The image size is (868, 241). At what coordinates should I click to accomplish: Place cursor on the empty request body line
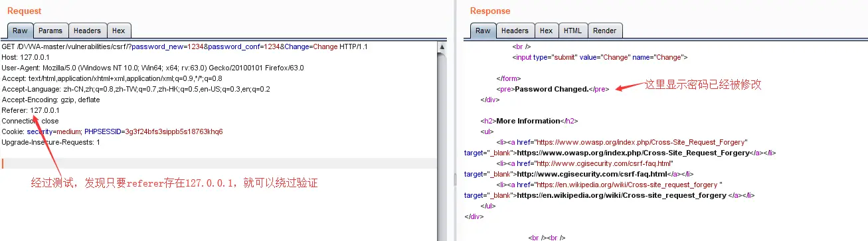pos(219,163)
